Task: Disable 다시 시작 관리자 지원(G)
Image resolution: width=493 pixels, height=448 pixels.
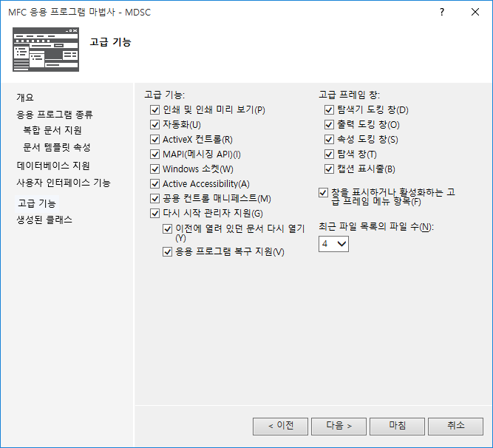Action: [x=154, y=213]
